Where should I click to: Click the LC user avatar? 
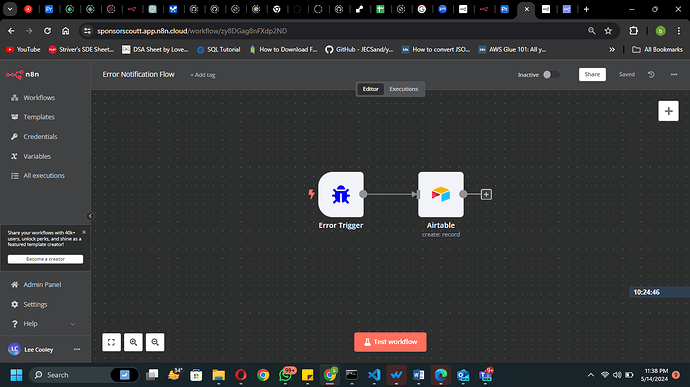[x=14, y=349]
